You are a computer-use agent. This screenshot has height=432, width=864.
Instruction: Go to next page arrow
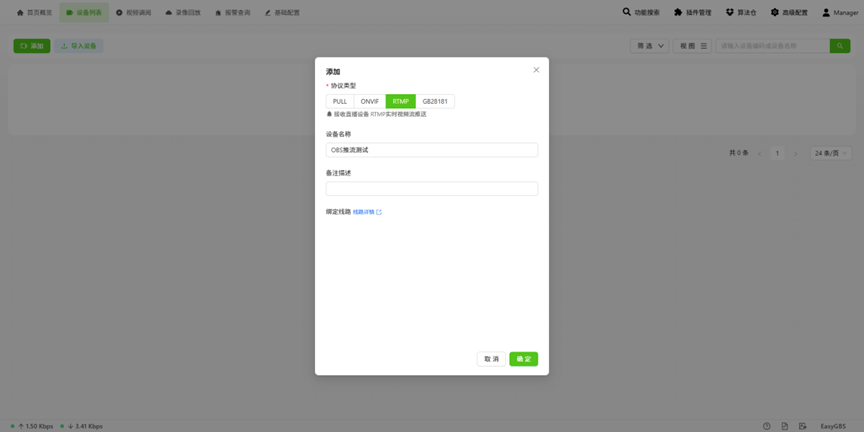pos(795,154)
